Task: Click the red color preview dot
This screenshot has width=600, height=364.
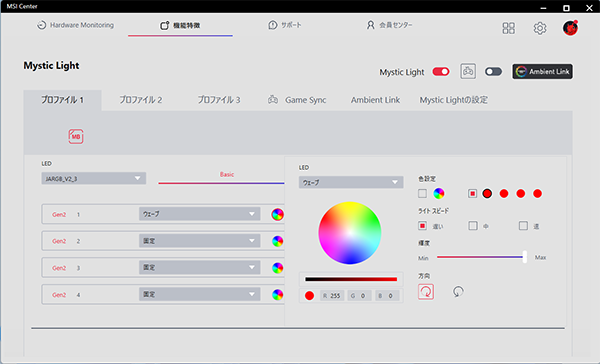Action: [310, 295]
